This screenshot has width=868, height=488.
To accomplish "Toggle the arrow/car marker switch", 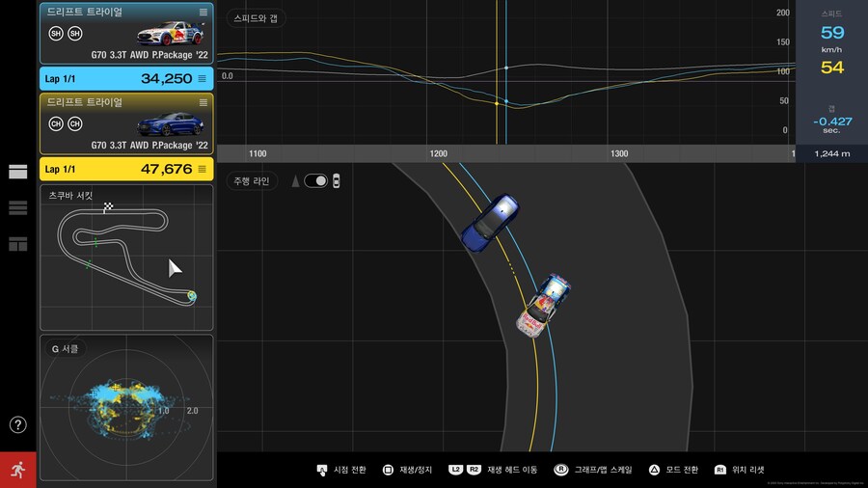I will (315, 180).
